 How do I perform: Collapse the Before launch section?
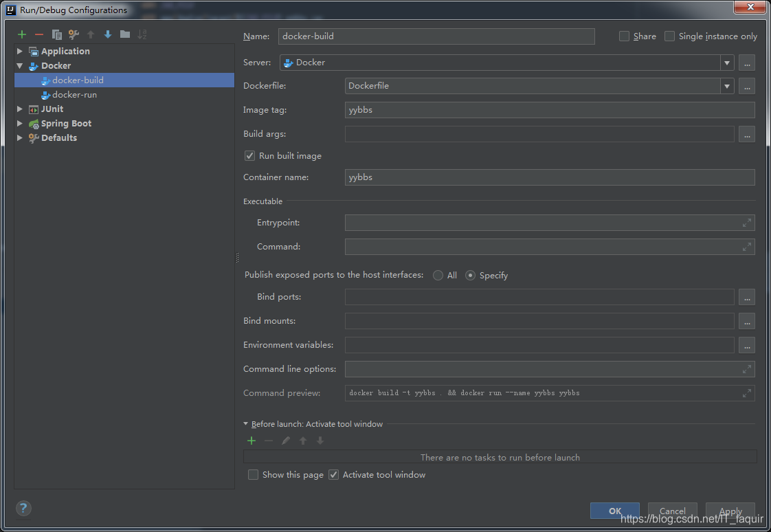(246, 424)
